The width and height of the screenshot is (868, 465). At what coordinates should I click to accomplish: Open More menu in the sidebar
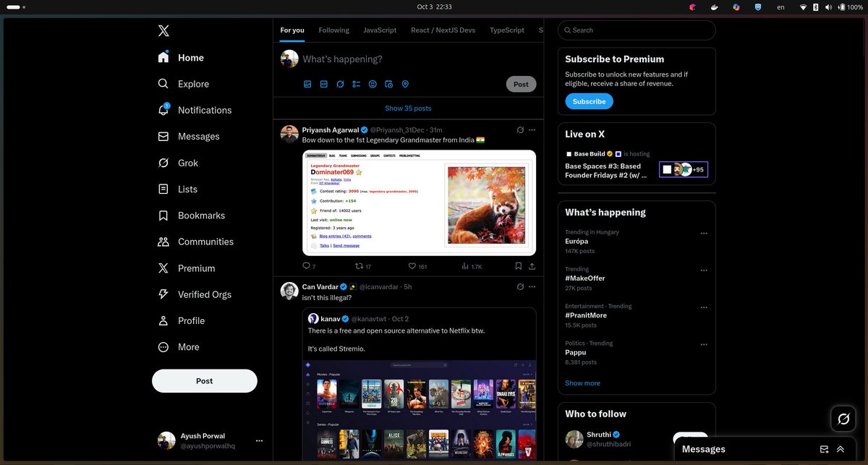179,347
